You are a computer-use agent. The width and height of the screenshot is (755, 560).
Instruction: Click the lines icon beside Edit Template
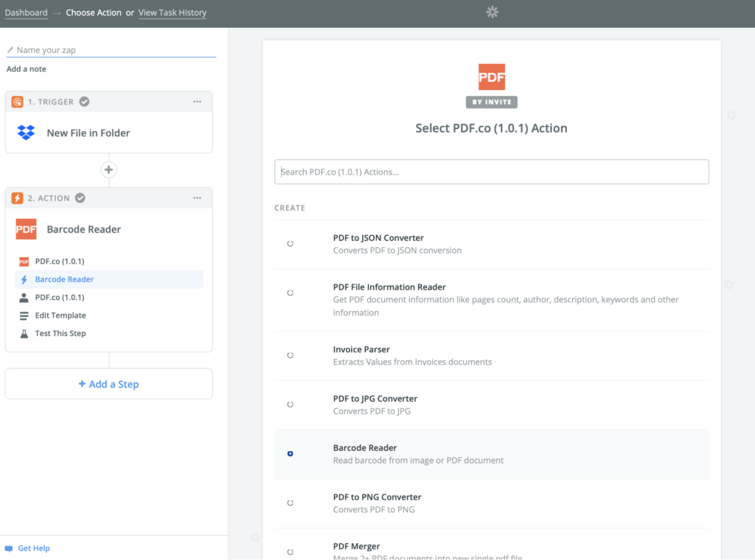tap(24, 315)
